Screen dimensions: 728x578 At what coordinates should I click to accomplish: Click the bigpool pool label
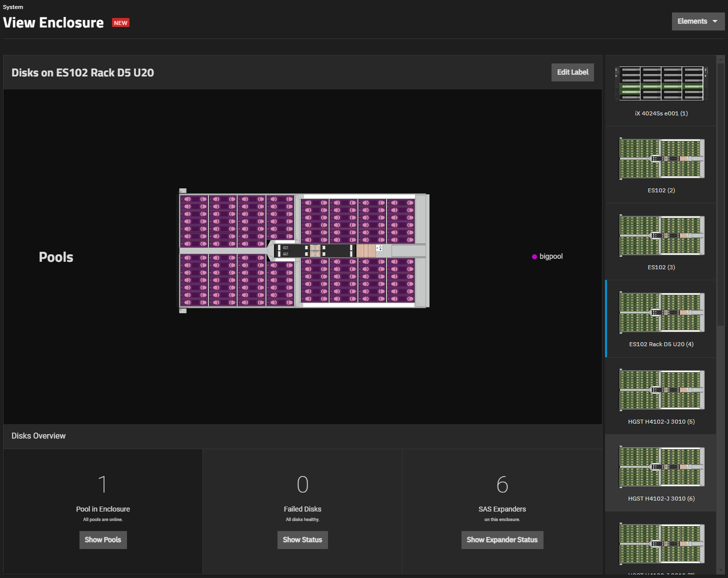click(551, 256)
